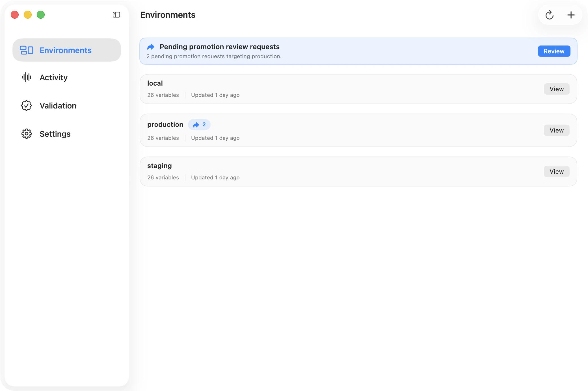Click the plus icon to add an environment
The image size is (588, 391).
571,15
